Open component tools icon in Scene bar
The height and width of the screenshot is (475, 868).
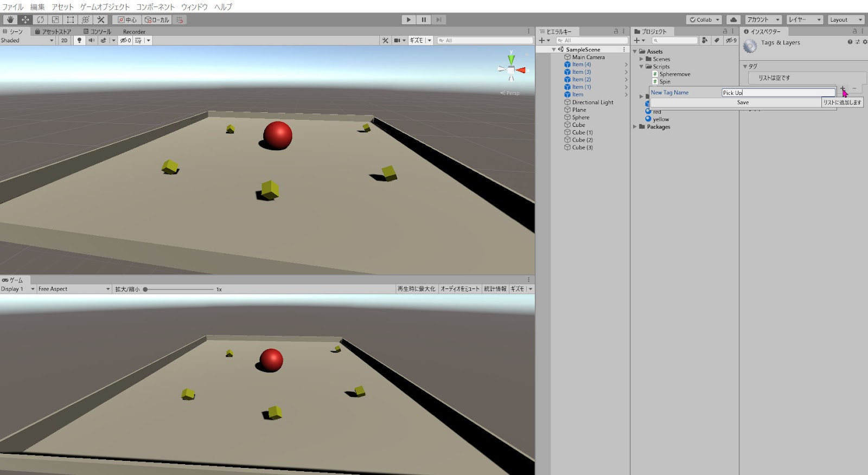tap(385, 40)
